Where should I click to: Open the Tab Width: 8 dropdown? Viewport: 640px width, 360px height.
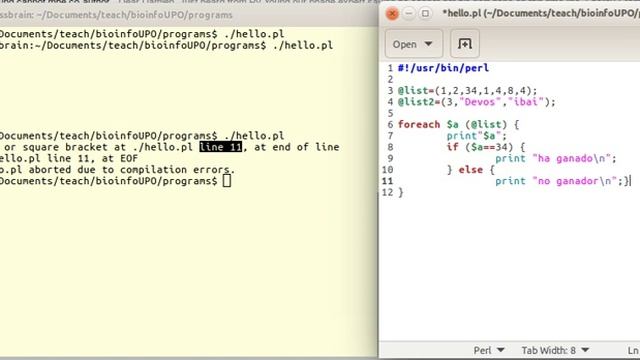(x=555, y=350)
